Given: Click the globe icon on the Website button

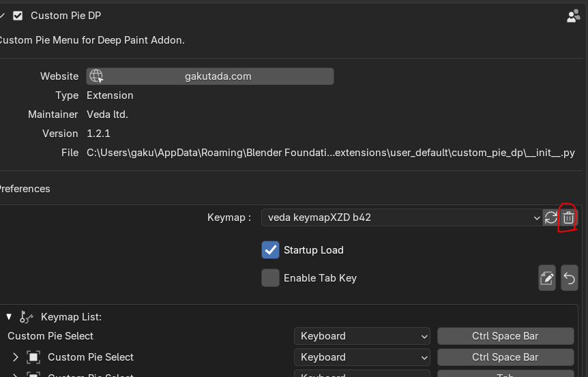Looking at the screenshot, I should [x=96, y=76].
